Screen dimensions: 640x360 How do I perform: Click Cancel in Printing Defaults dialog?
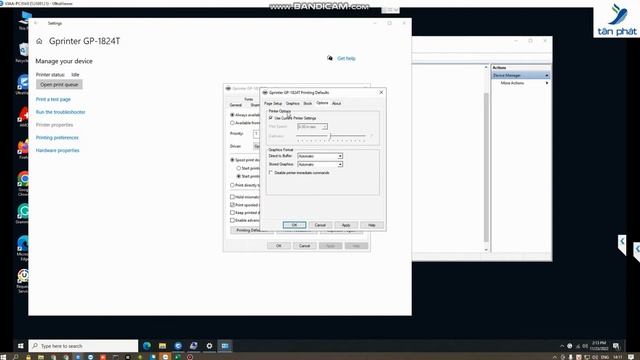click(320, 225)
